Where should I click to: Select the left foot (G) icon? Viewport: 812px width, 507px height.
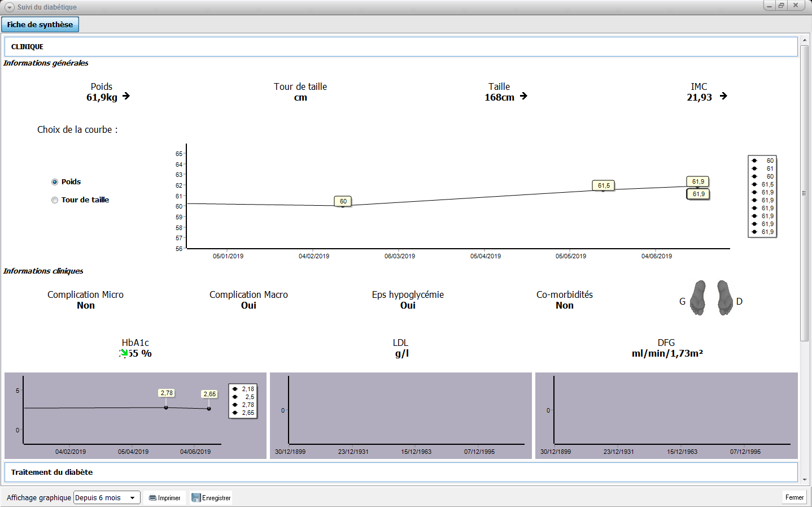[x=699, y=297]
